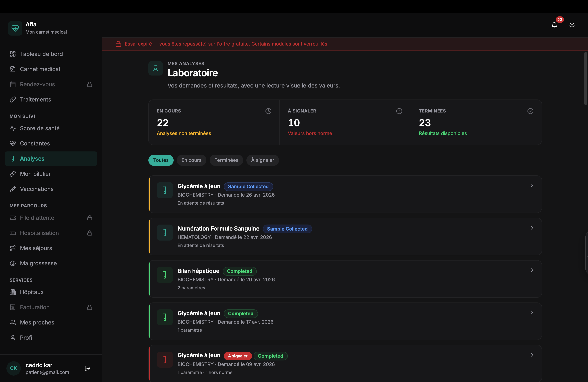Open Mes proches in sidebar
588x382 pixels.
(51, 322)
